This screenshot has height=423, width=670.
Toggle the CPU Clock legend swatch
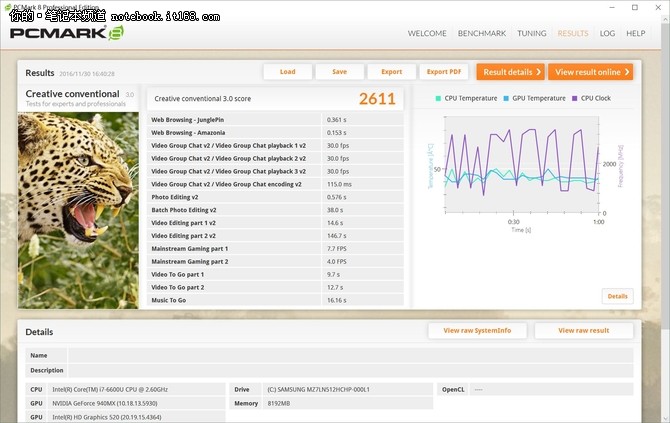(574, 98)
